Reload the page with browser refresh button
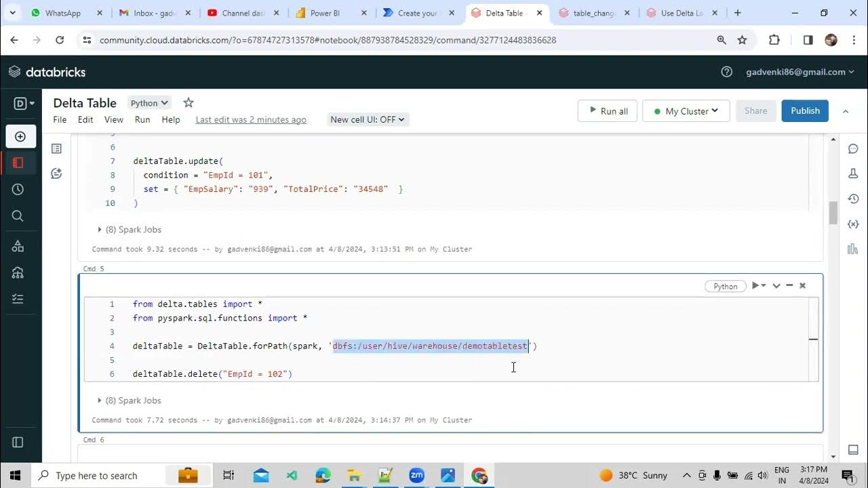 click(60, 40)
